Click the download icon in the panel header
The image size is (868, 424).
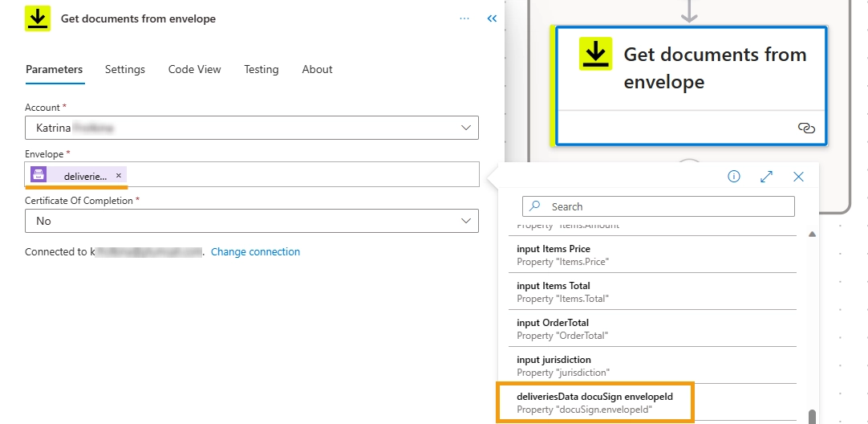38,18
